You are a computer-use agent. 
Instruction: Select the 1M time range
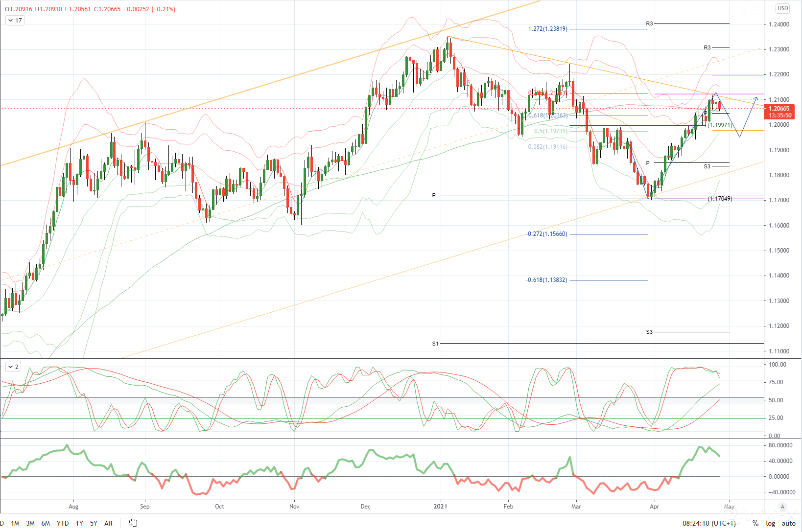pos(15,523)
